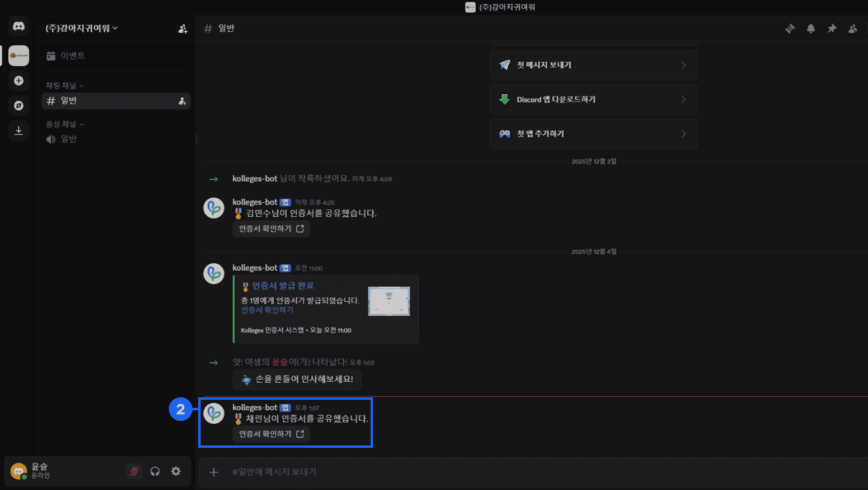Click the 오후 1:07 message timestamp
This screenshot has width=868, height=490.
pyautogui.click(x=307, y=408)
